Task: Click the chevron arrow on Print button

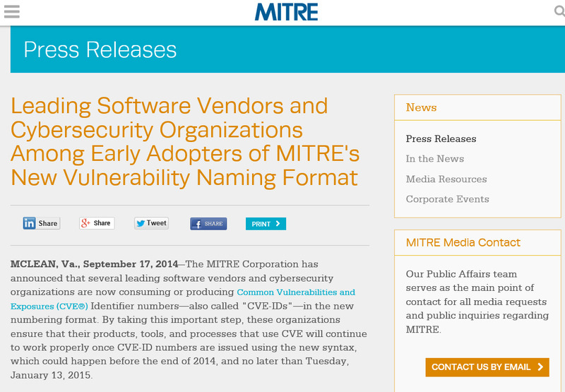Action: click(278, 224)
